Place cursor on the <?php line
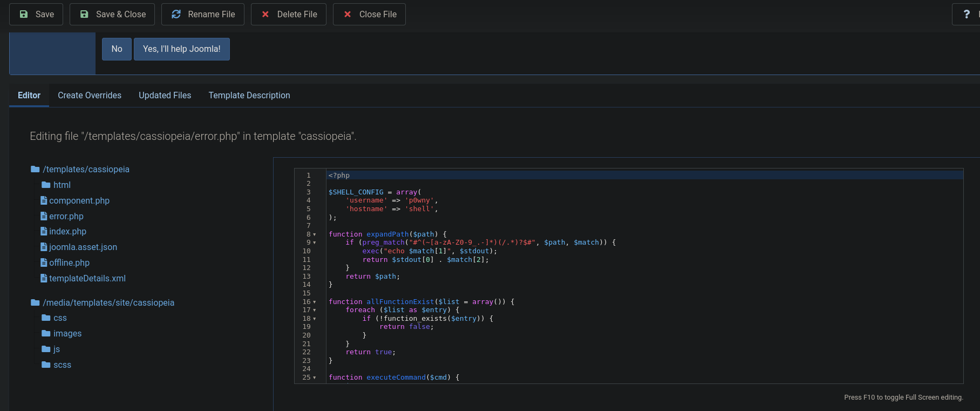The height and width of the screenshot is (411, 980). [x=644, y=176]
